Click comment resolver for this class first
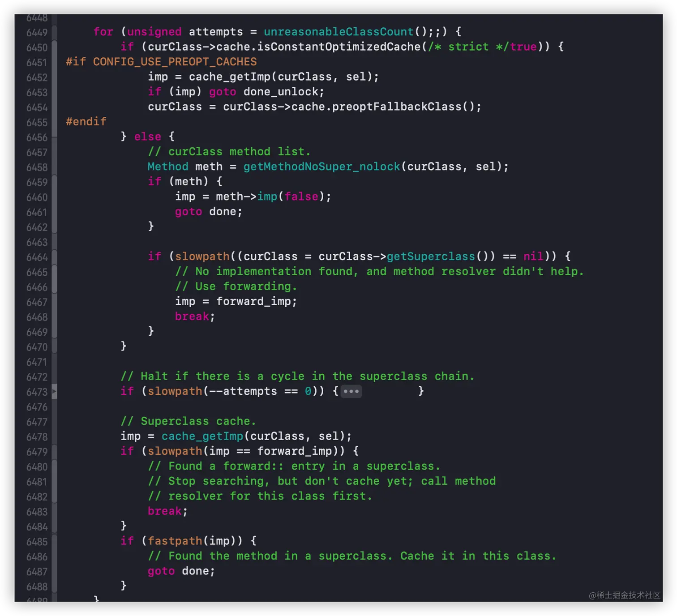The width and height of the screenshot is (677, 616). [x=260, y=496]
